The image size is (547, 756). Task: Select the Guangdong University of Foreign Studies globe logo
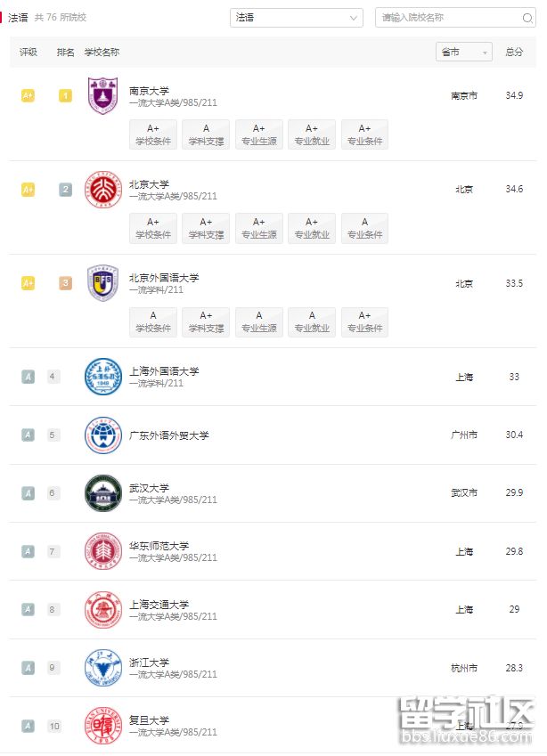pos(102,435)
